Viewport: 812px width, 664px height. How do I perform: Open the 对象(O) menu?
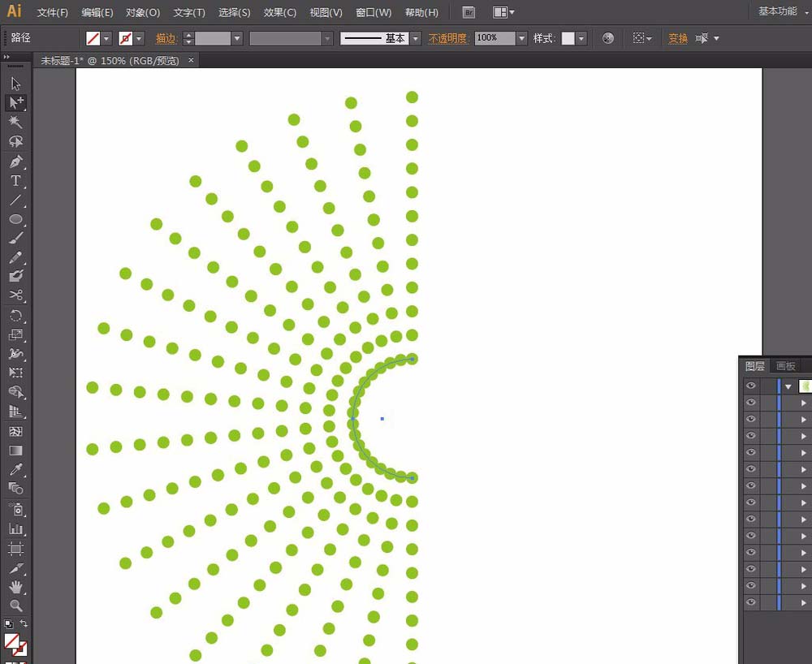point(143,12)
